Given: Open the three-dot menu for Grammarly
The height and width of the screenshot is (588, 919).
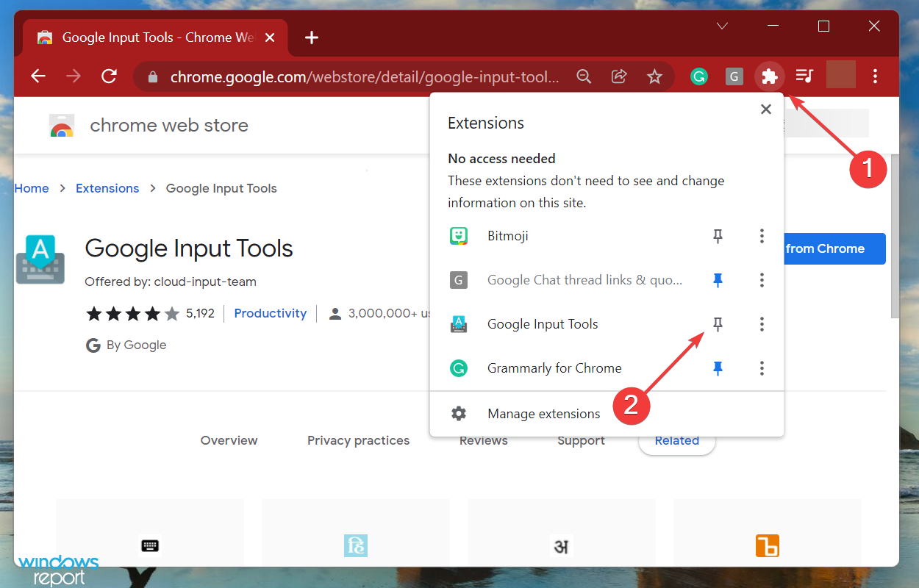Looking at the screenshot, I should (762, 368).
